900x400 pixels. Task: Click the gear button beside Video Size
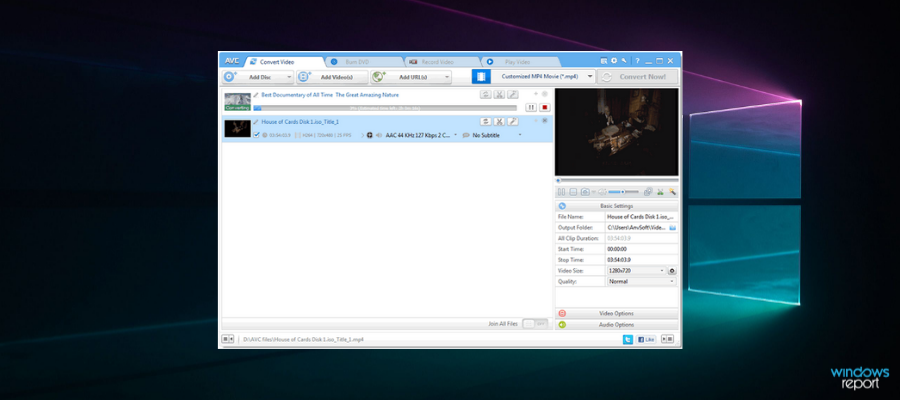click(672, 271)
